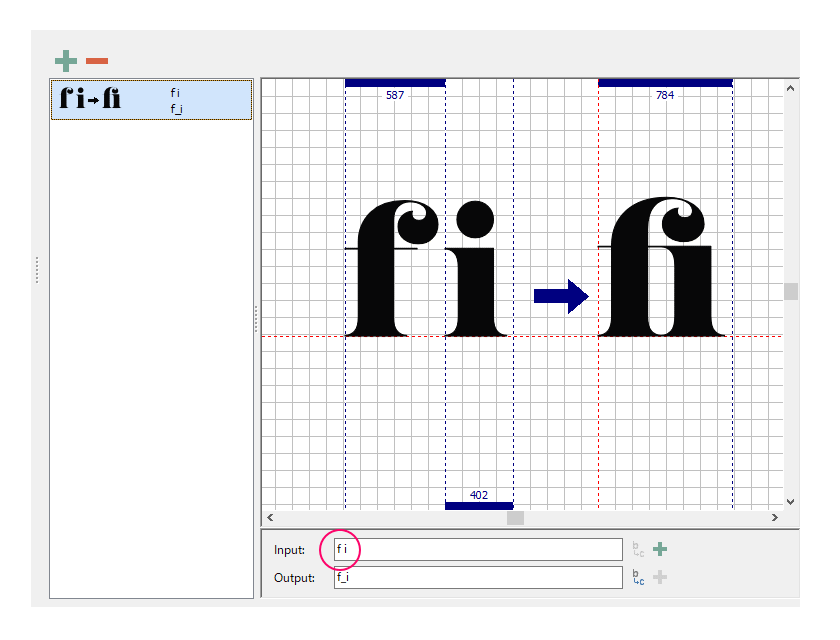
Task: Click the 402 width bar at bottom
Action: [x=479, y=506]
